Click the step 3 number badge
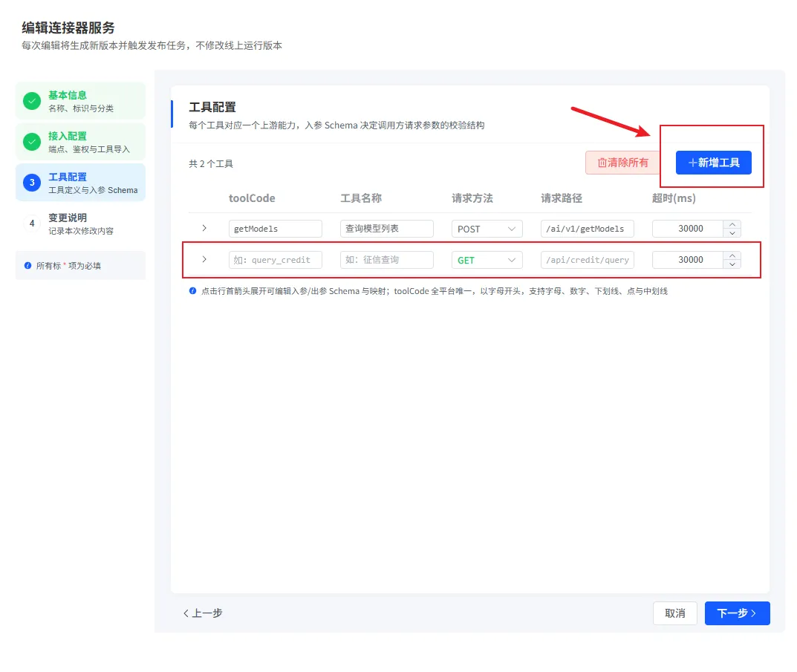The image size is (797, 672). click(32, 183)
